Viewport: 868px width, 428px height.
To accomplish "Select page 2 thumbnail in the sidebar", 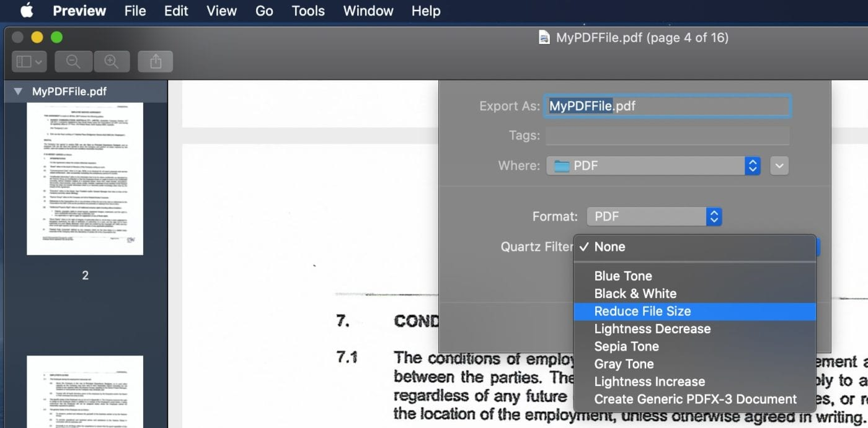I will (x=84, y=178).
